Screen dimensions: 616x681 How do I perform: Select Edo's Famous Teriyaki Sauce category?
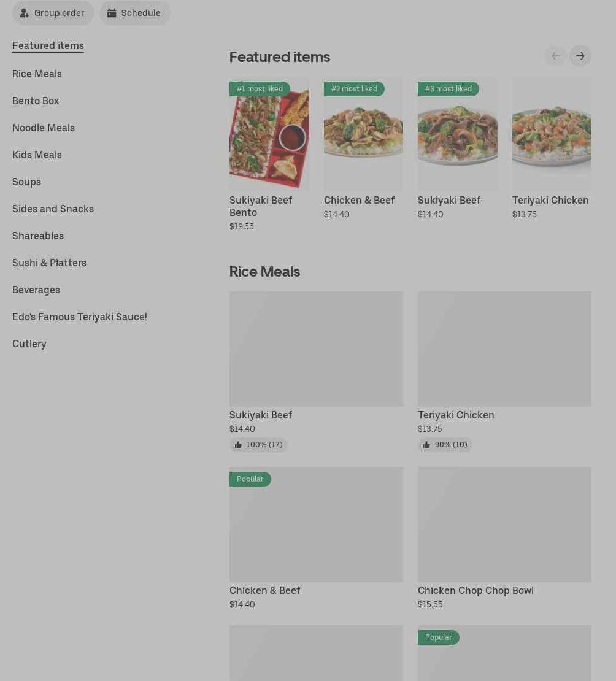point(80,317)
